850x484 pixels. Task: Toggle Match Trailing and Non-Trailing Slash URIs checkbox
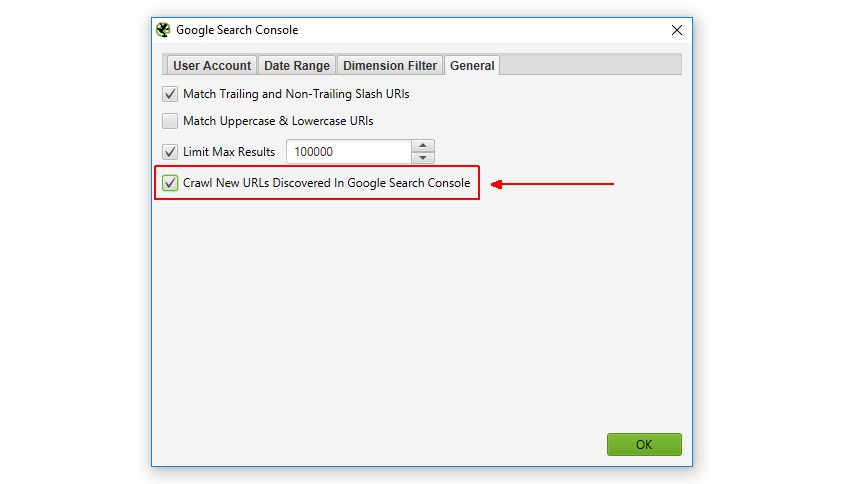170,94
